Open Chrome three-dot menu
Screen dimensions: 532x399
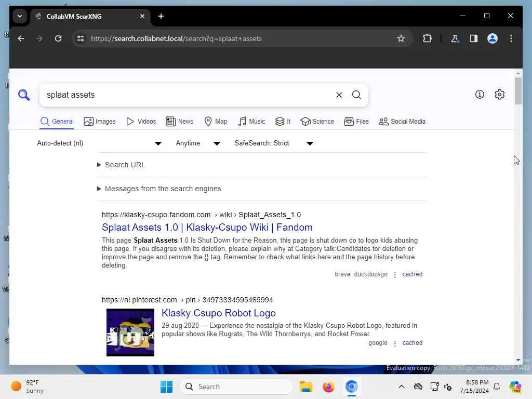click(x=511, y=38)
